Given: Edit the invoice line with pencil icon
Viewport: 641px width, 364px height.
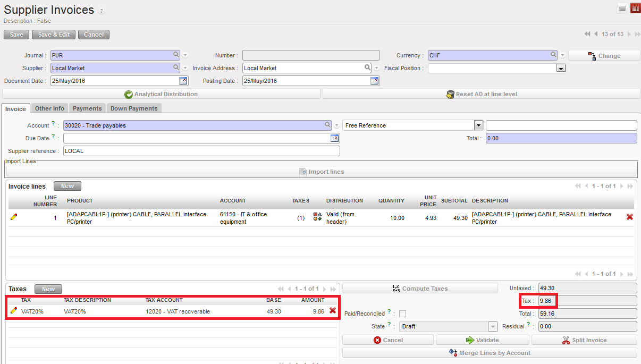Looking at the screenshot, I should [x=14, y=217].
